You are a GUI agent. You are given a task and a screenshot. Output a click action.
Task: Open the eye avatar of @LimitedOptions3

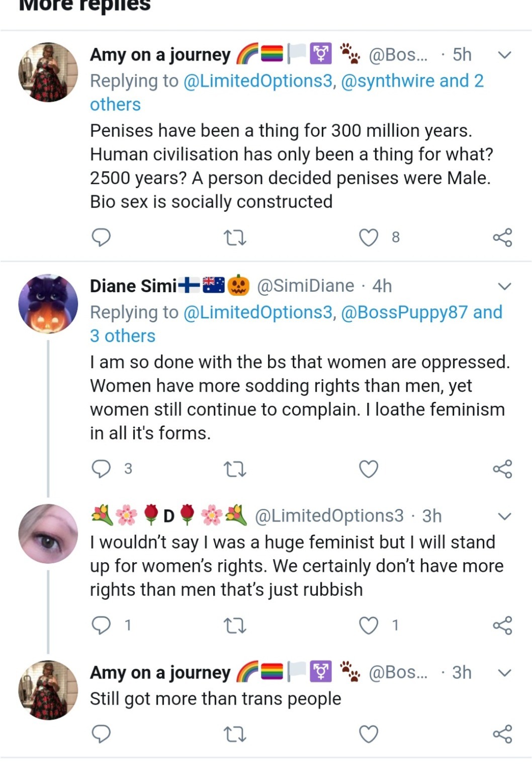click(48, 534)
